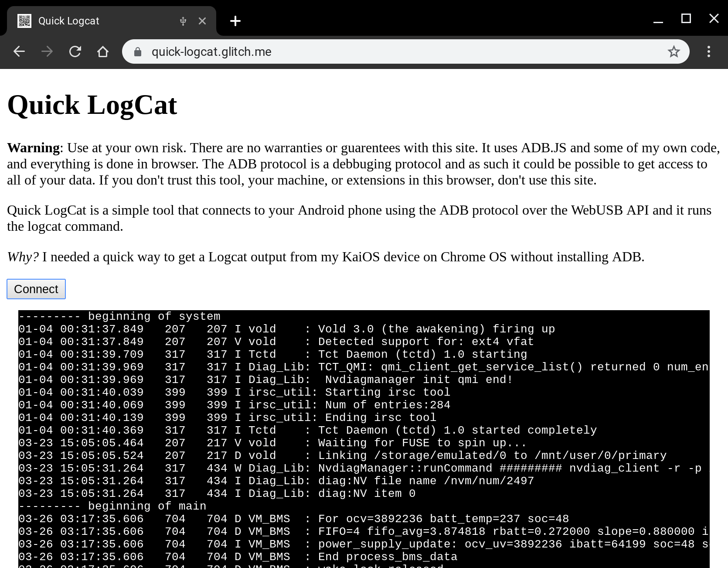Screen dimensions: 728x568
Task: Navigate back with the back arrow
Action: tap(19, 51)
